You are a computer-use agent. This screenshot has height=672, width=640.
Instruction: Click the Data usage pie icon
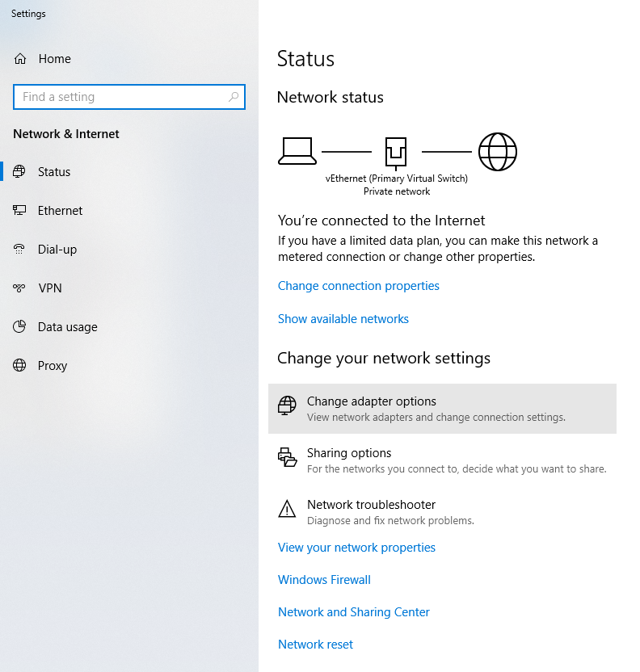[20, 327]
